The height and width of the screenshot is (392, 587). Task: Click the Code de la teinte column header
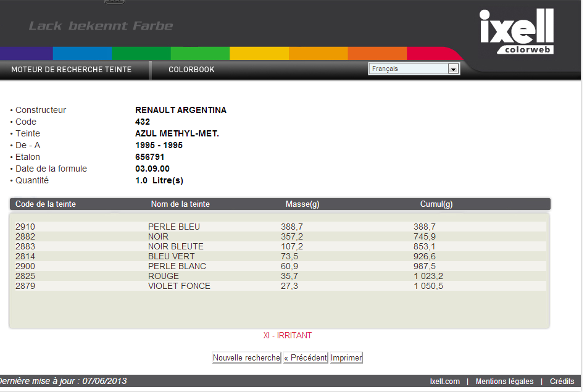[x=46, y=204]
